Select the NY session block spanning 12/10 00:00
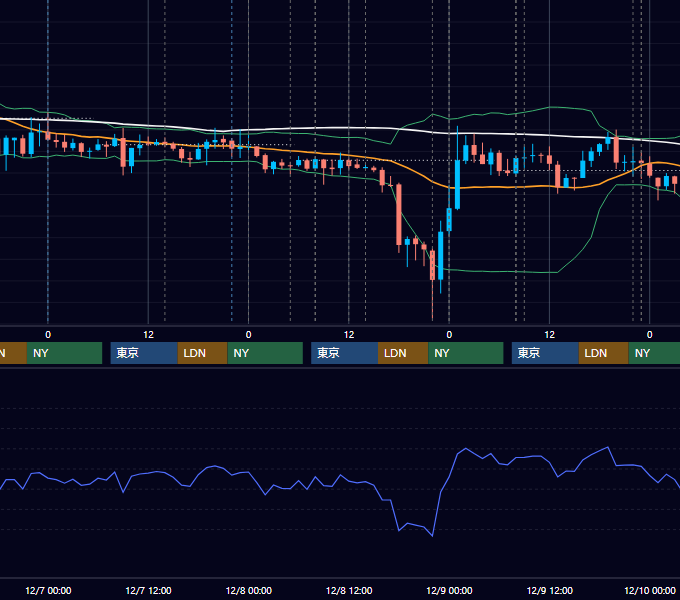The image size is (680, 600). pos(654,353)
